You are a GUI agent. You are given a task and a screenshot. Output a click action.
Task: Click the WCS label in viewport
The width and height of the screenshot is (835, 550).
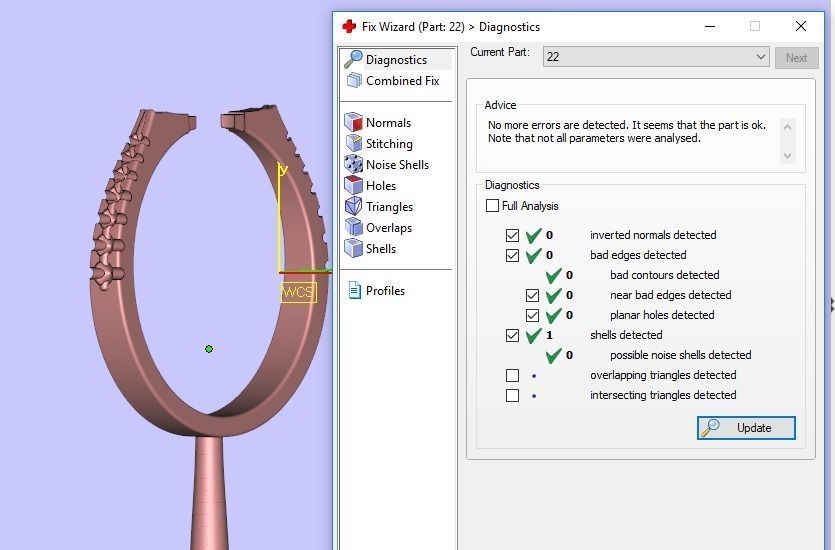coord(298,292)
